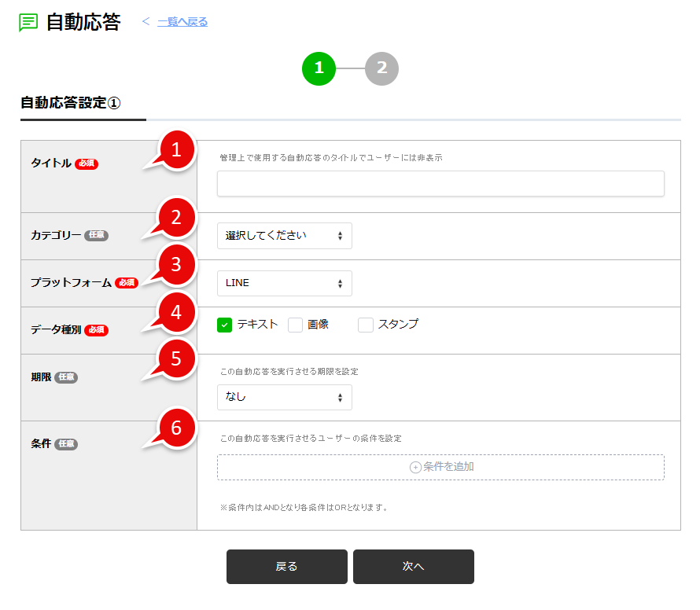
Task: Select step 2 circle in the progress indicator
Action: point(381,68)
